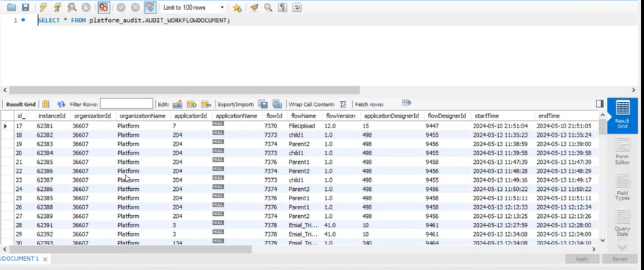
Task: Expand more side panel options chevron
Action: click(622, 246)
